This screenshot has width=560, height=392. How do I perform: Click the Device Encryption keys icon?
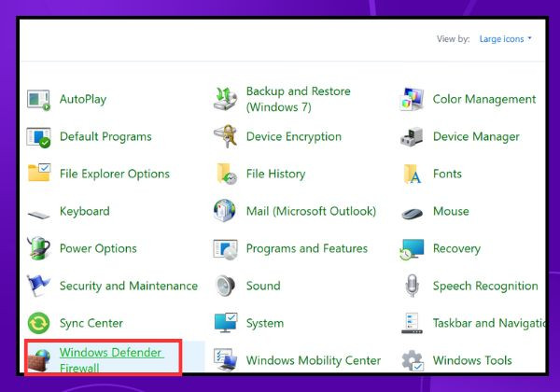click(x=225, y=136)
